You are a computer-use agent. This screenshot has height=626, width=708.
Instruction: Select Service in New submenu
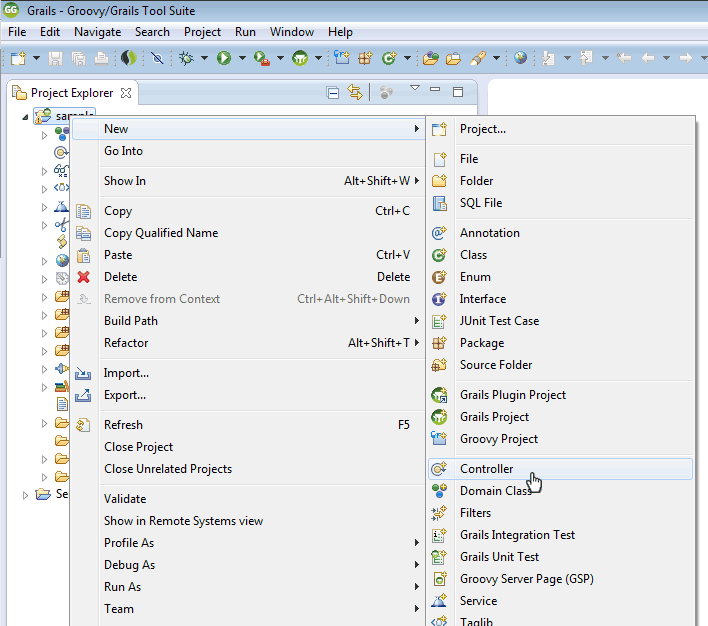pos(560,601)
